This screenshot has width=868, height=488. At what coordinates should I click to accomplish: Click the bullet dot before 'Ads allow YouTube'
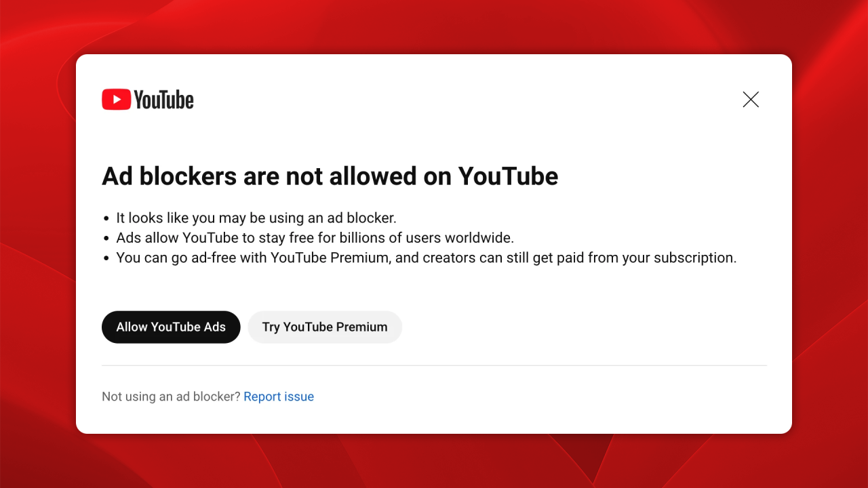click(x=106, y=239)
